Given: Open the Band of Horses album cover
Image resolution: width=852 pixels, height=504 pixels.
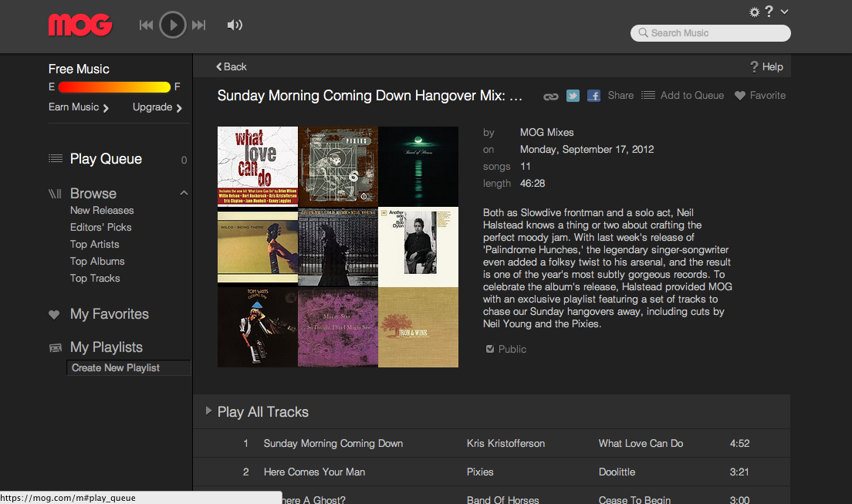Looking at the screenshot, I should coord(418,167).
